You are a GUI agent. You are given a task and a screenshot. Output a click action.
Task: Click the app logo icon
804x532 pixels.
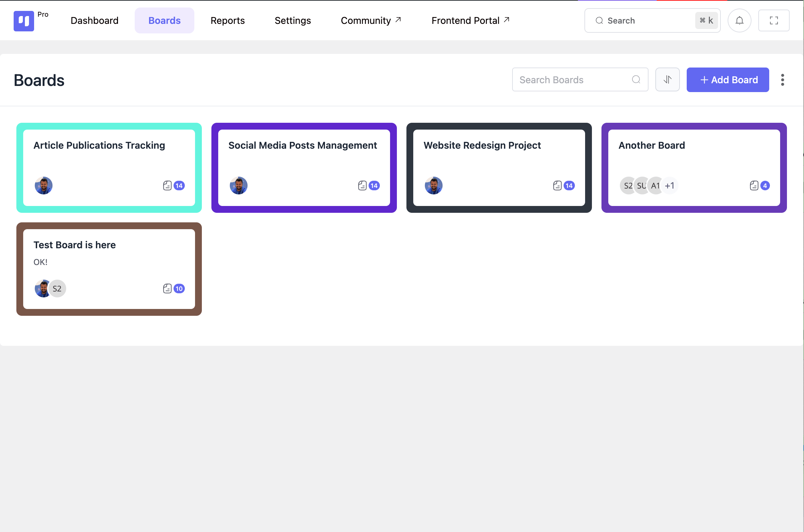point(24,21)
